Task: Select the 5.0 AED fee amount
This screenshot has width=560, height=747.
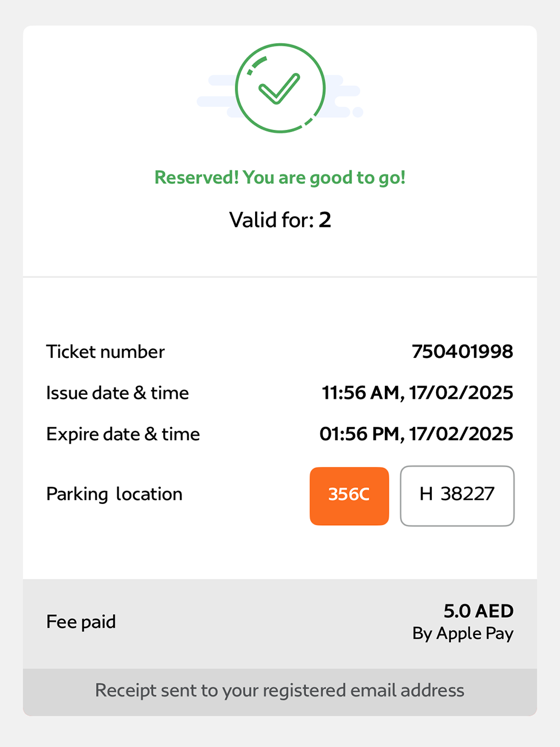Action: click(478, 611)
